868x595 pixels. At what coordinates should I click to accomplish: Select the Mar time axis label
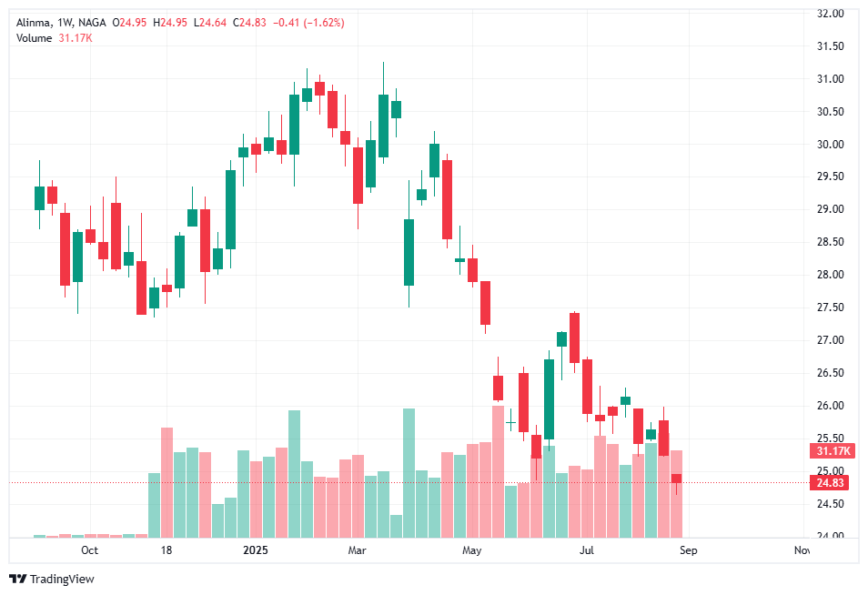click(357, 550)
